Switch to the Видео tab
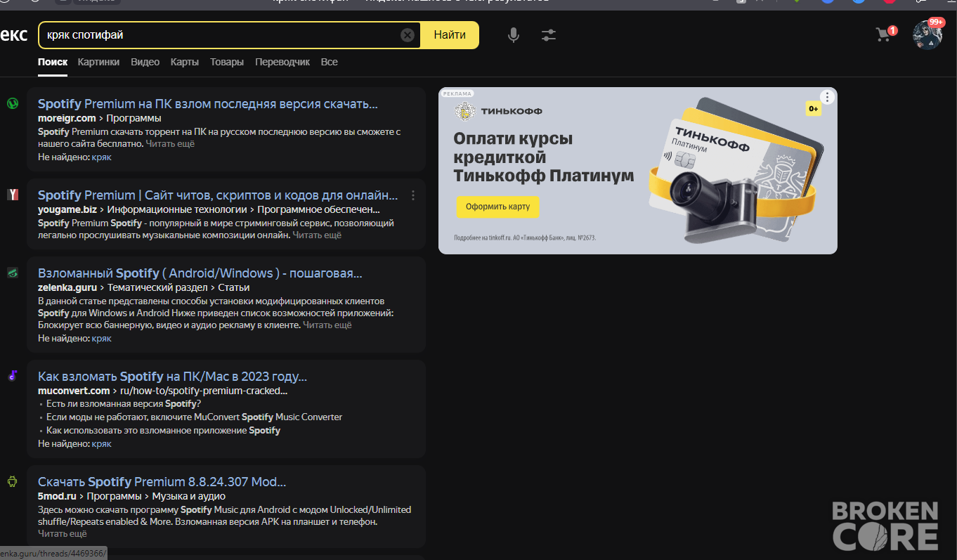957x560 pixels. point(145,62)
